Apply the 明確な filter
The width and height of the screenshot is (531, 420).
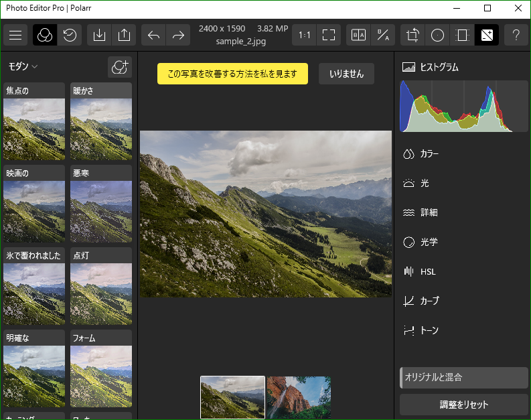coord(34,368)
